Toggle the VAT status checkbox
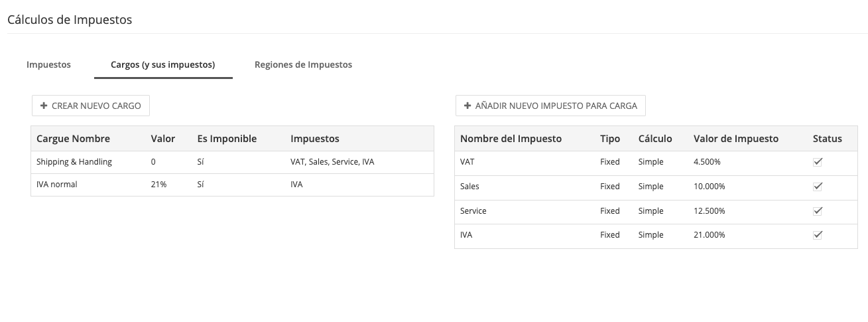The width and height of the screenshot is (868, 322). pos(818,162)
